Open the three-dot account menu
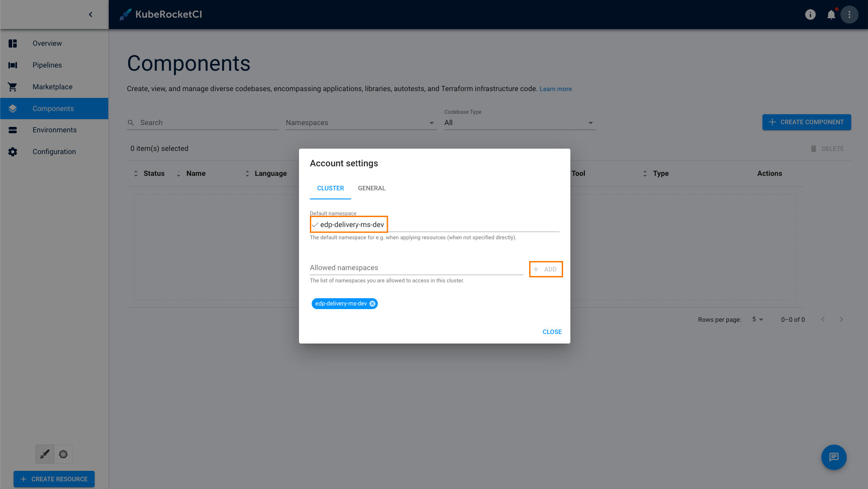 [x=849, y=15]
